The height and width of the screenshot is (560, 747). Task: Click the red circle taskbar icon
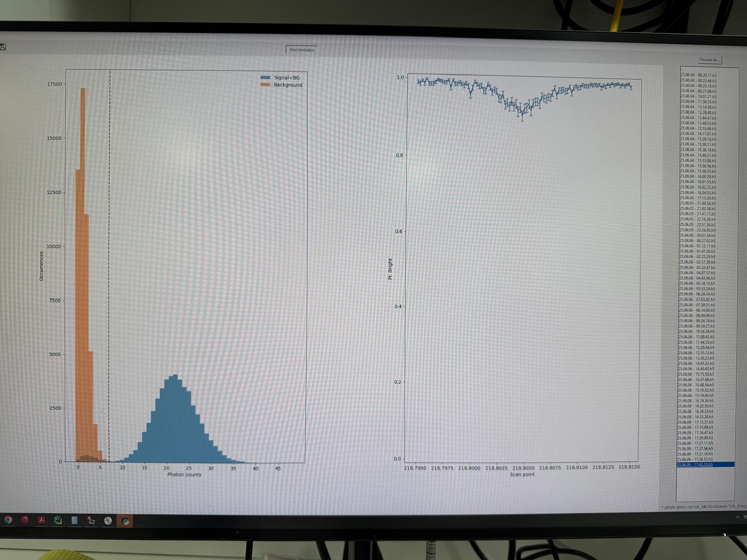tap(25, 520)
